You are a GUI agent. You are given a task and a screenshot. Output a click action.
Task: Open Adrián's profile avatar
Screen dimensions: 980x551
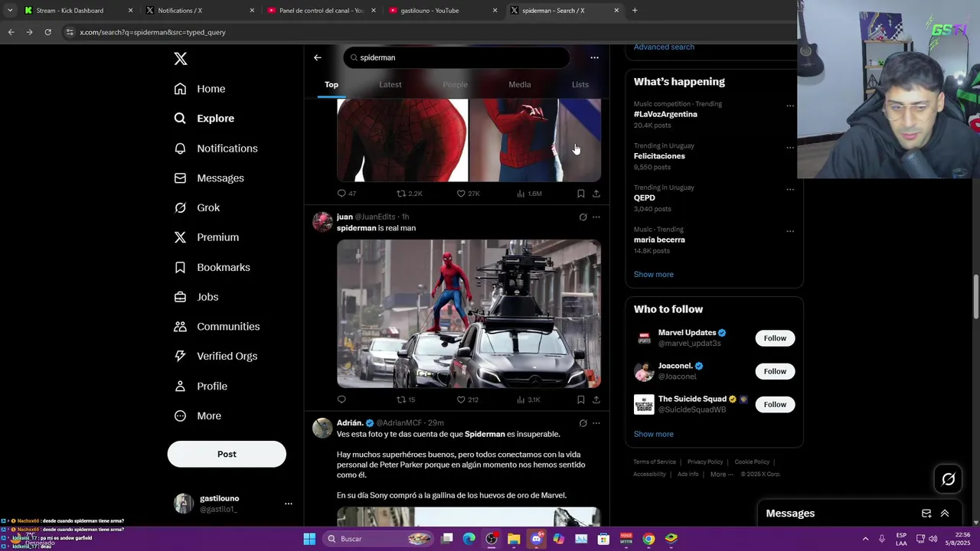tap(322, 428)
